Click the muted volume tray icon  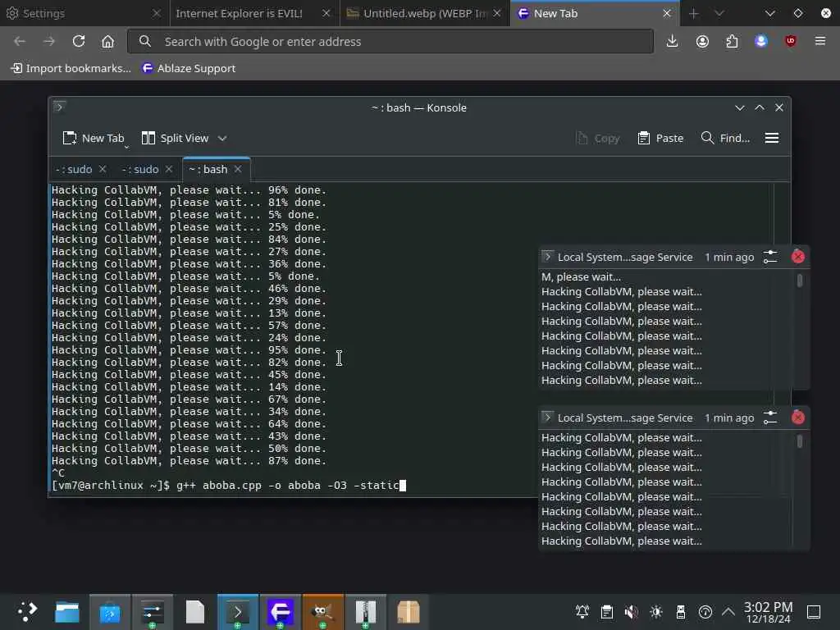pyautogui.click(x=632, y=612)
